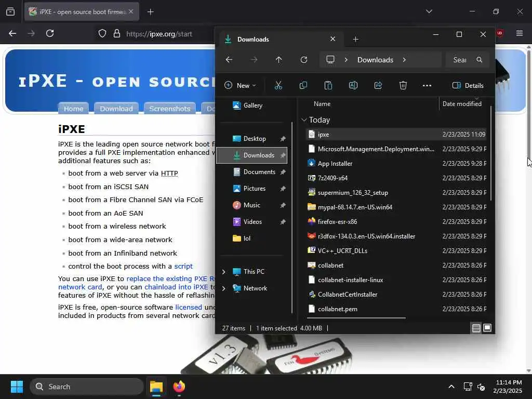Follow the chainload into iPXE link
The image size is (532, 399).
pyautogui.click(x=176, y=287)
